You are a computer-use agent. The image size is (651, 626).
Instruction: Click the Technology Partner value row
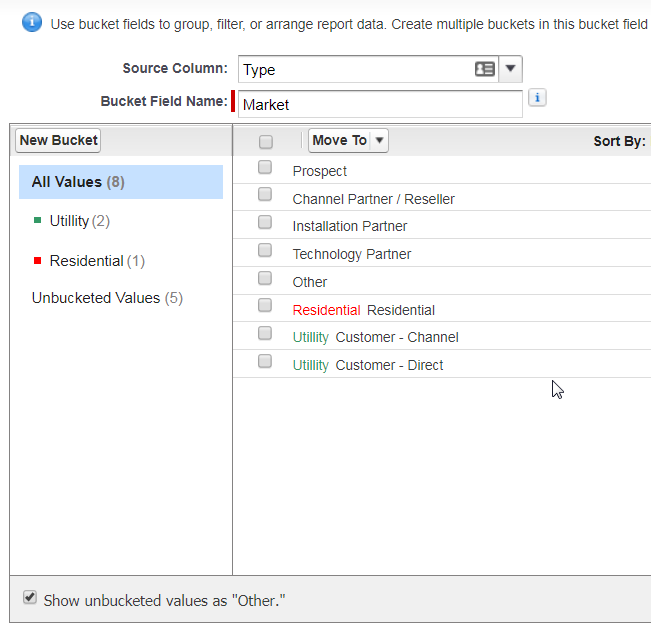pyautogui.click(x=351, y=254)
